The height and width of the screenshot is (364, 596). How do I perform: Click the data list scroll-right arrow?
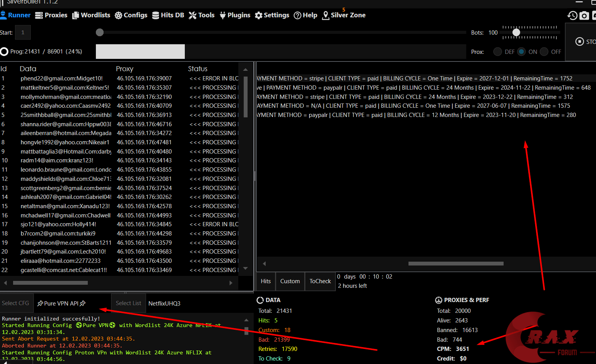click(x=231, y=283)
